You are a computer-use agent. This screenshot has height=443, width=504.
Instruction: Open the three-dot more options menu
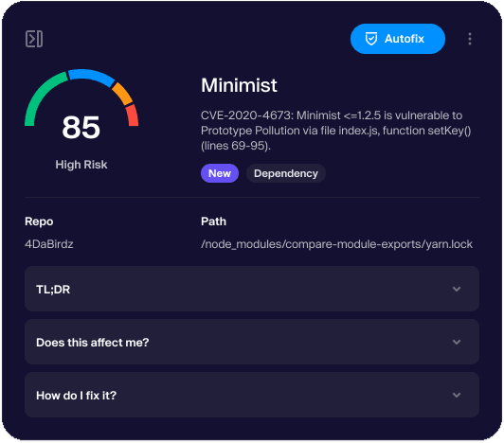click(470, 39)
